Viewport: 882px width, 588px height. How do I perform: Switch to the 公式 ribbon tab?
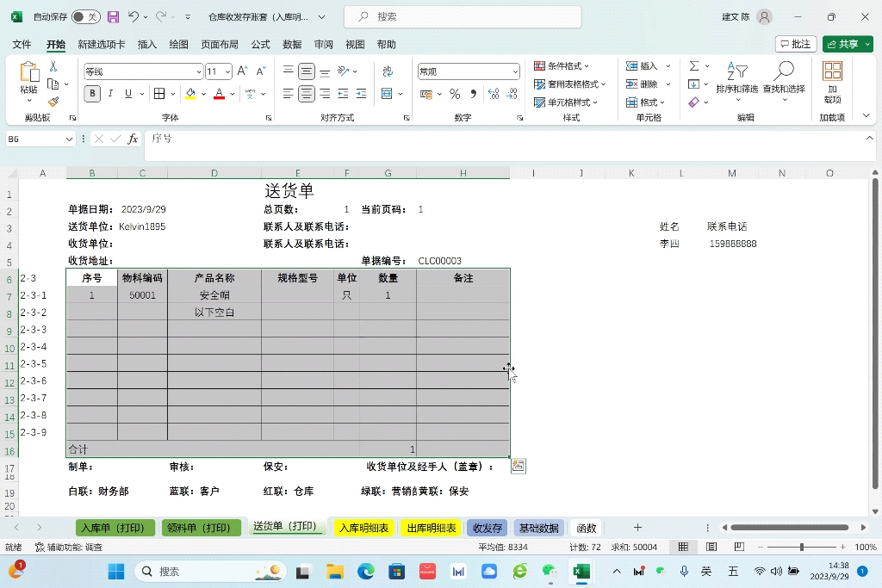pyautogui.click(x=260, y=44)
